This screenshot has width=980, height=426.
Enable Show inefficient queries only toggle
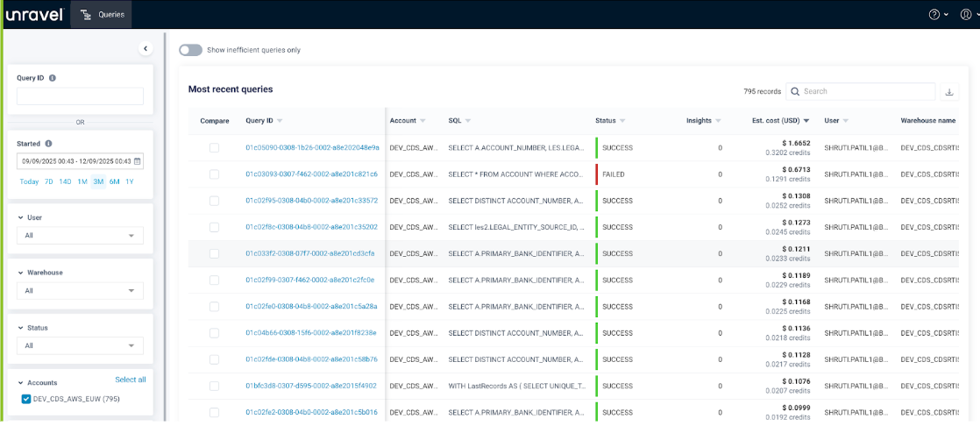coord(190,50)
